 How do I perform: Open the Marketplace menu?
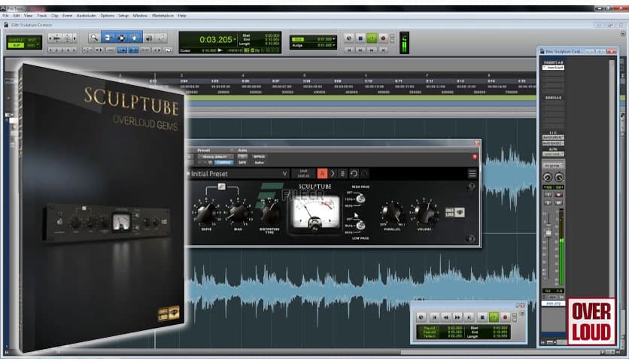tap(163, 16)
